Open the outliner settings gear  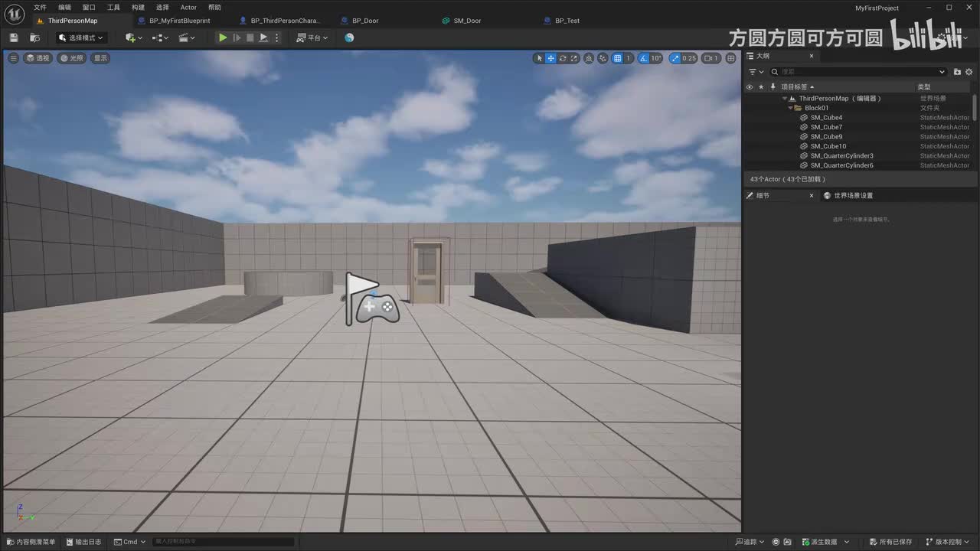click(x=969, y=72)
